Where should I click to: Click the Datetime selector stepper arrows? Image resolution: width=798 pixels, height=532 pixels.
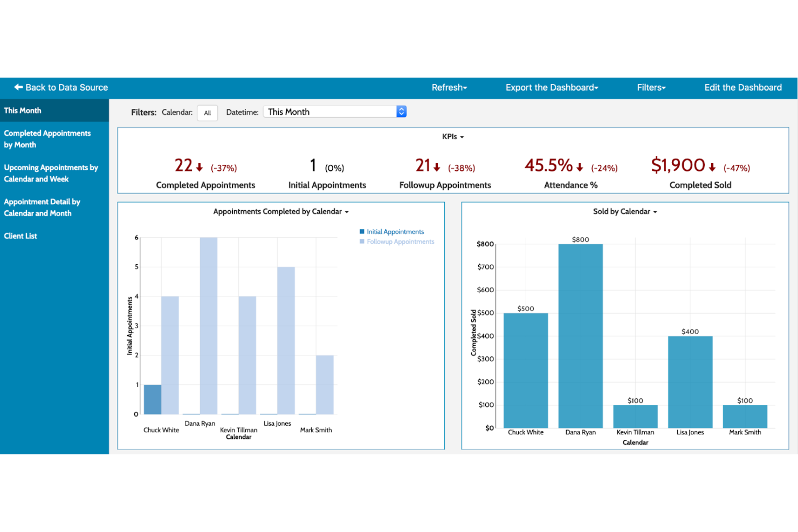(x=401, y=111)
